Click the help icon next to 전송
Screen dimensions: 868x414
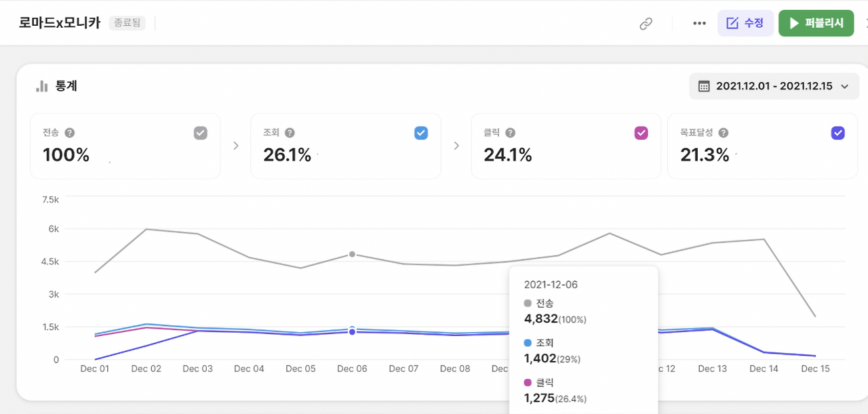[x=69, y=133]
